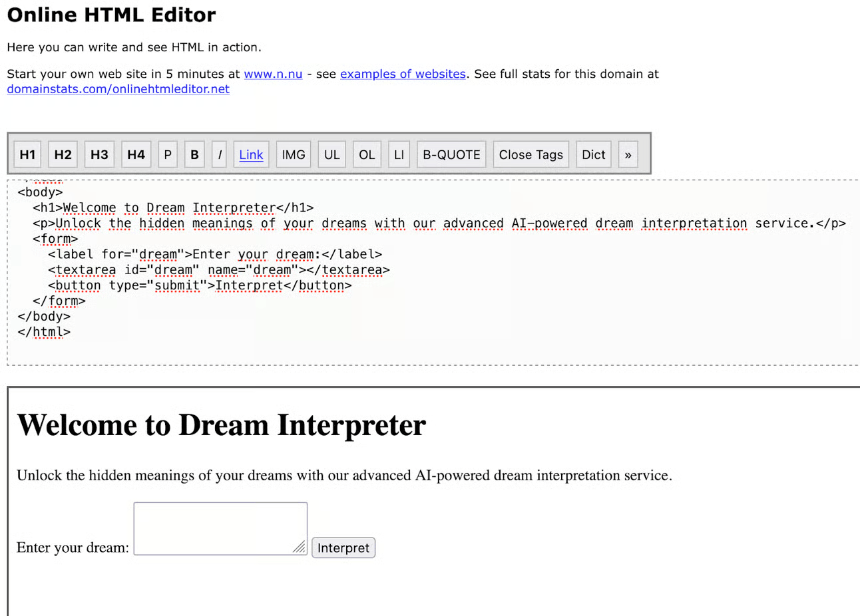Insert a blockquote with B-QUOTE button
Image resolution: width=860 pixels, height=616 pixels.
(451, 154)
